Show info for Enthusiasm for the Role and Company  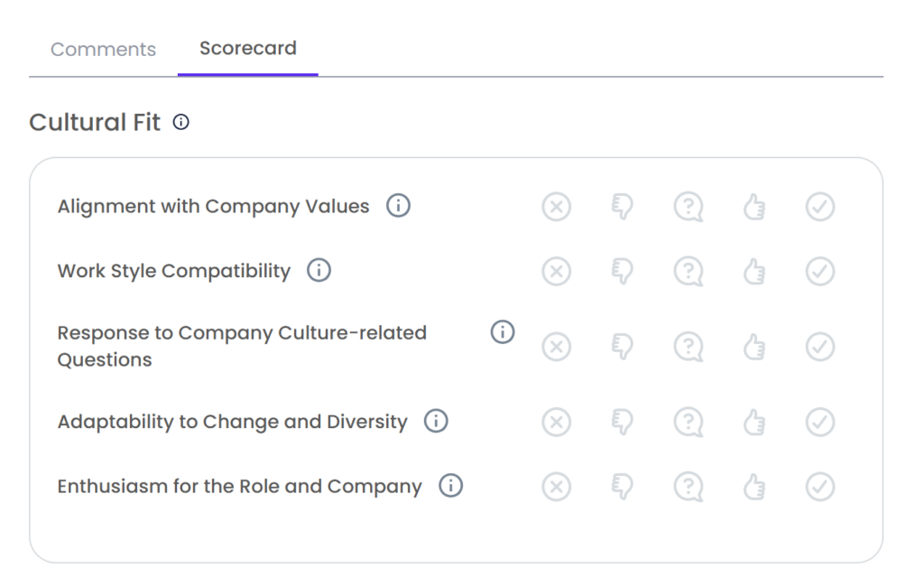(451, 486)
